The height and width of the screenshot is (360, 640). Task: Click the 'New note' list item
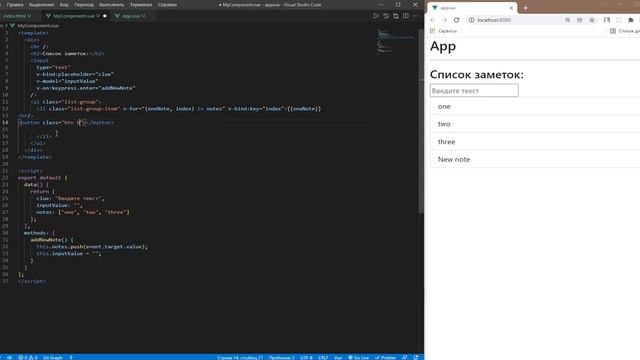click(x=535, y=160)
